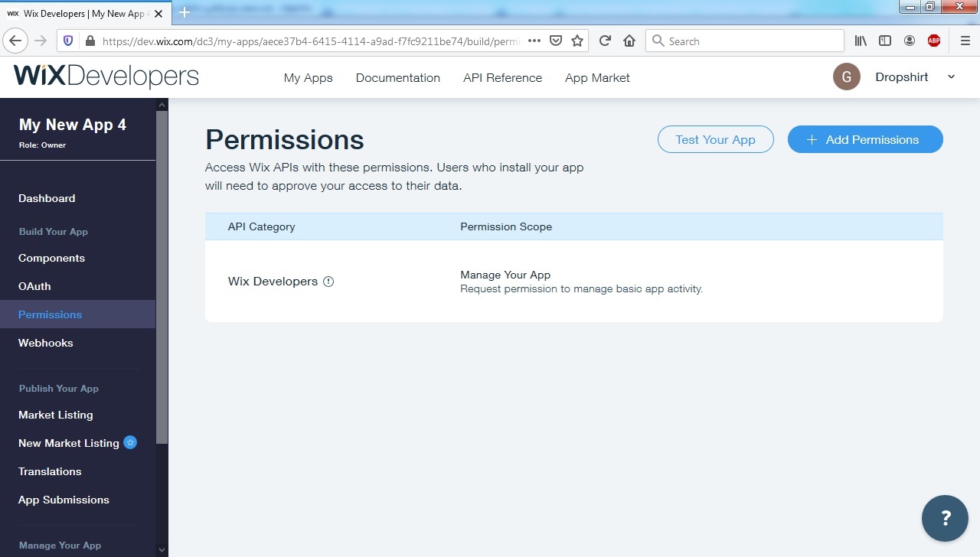Click the Pocket save icon
This screenshot has width=980, height=557.
[x=557, y=41]
